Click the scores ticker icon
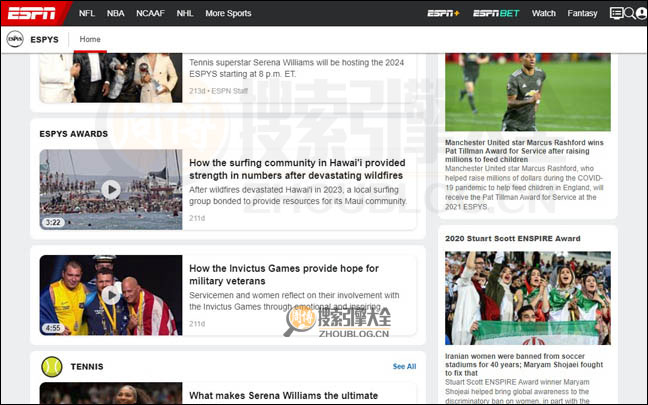648x405 pixels. point(616,13)
